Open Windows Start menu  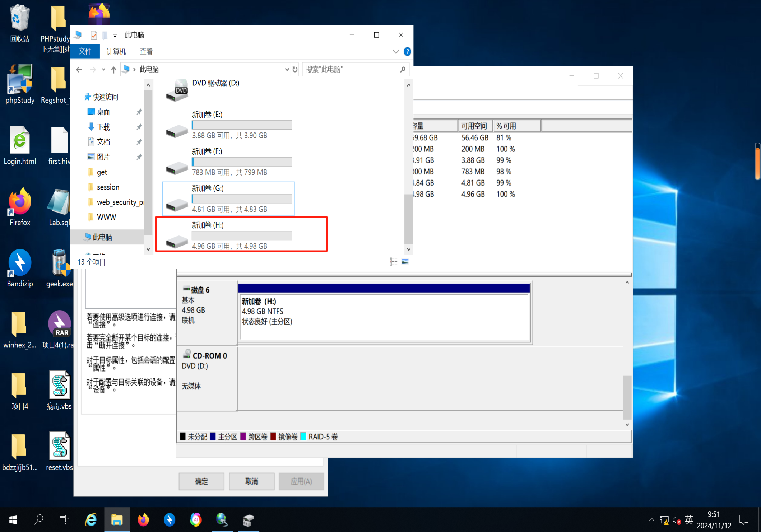click(x=13, y=519)
